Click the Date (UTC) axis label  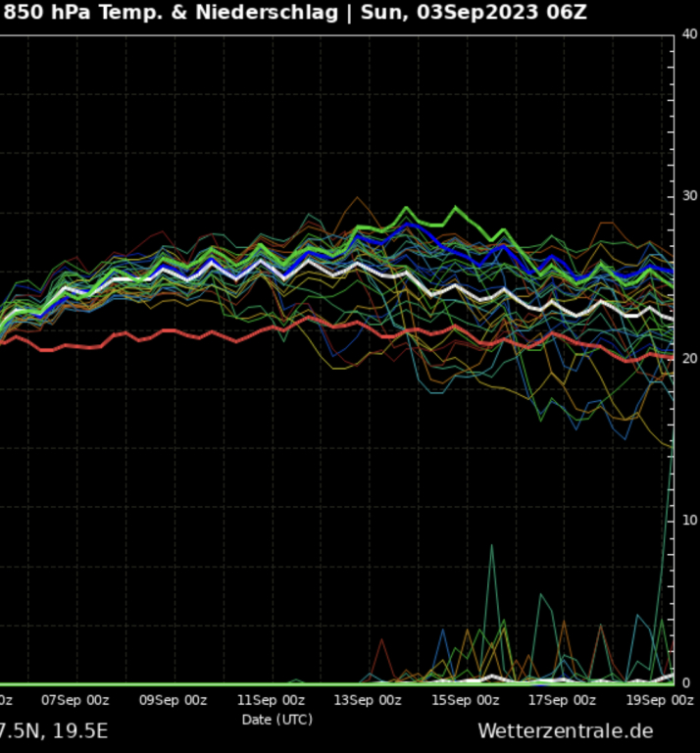tap(277, 719)
